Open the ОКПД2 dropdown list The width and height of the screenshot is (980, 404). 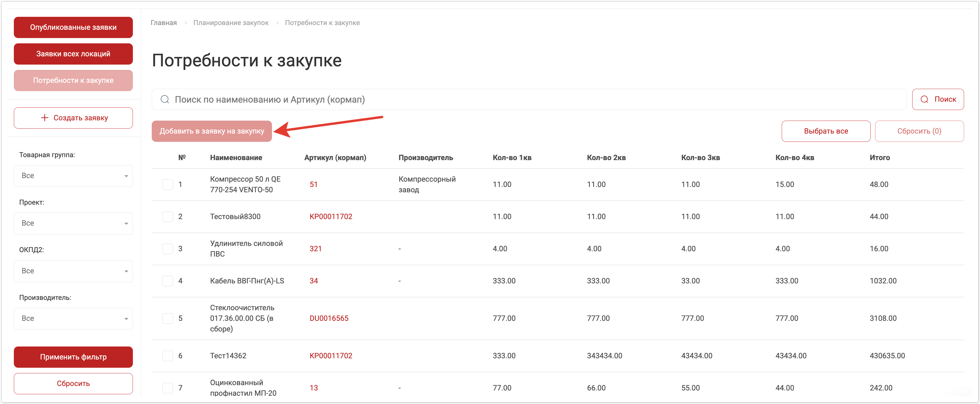73,271
